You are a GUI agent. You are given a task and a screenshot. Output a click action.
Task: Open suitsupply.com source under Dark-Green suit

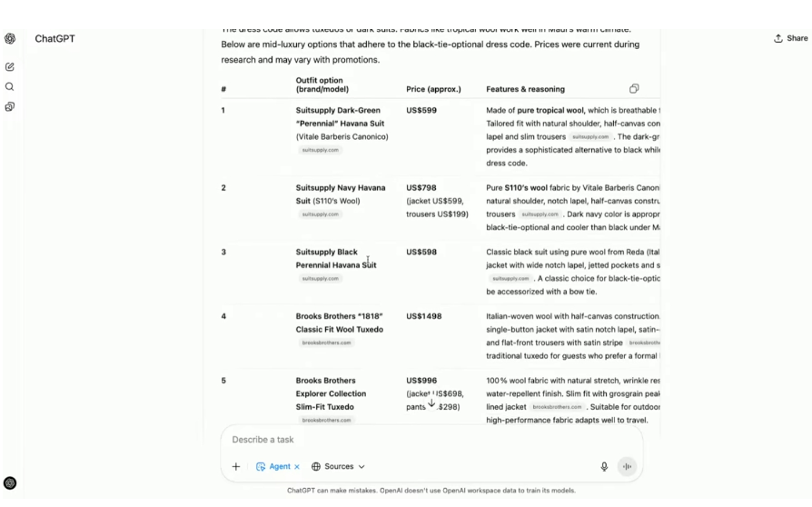click(x=321, y=150)
